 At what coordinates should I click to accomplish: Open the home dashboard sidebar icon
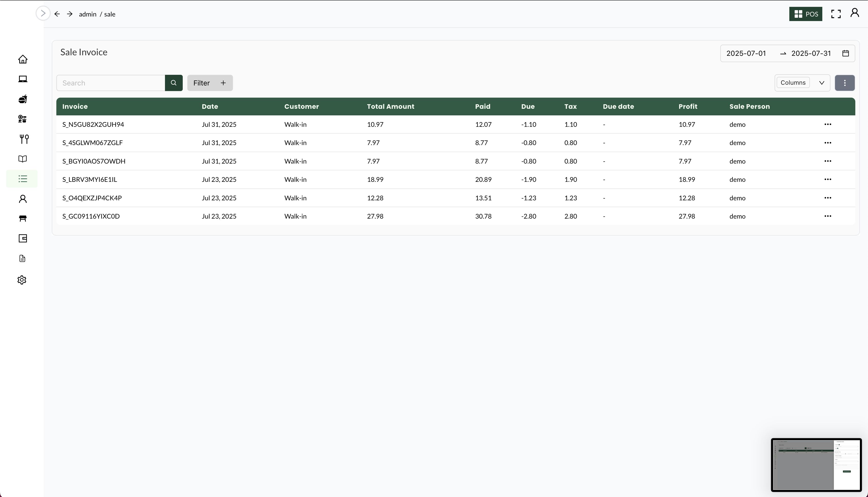[x=23, y=59]
